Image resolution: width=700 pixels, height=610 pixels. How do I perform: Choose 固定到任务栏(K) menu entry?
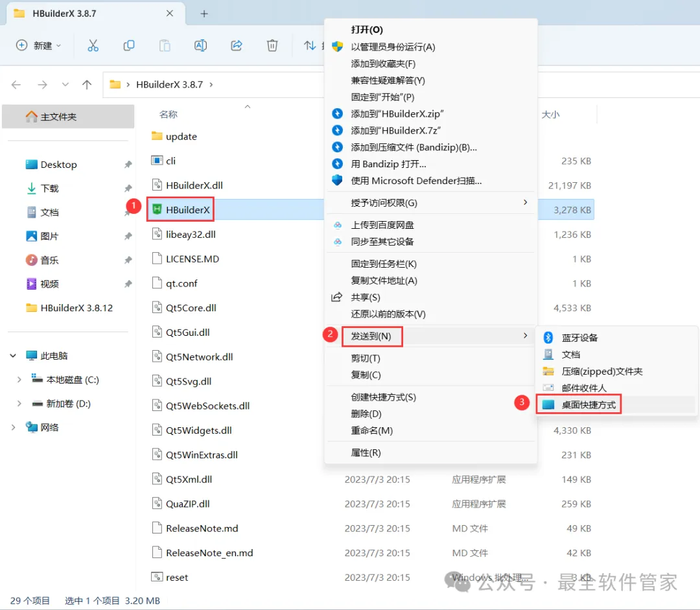384,264
